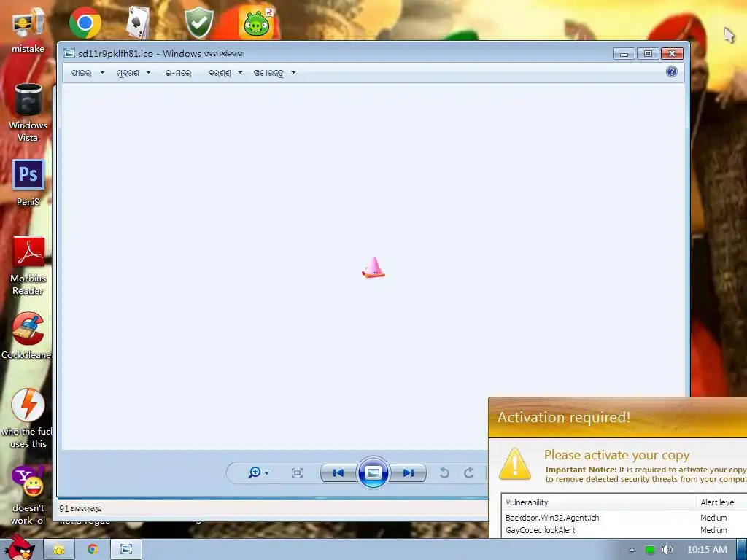Image resolution: width=747 pixels, height=560 pixels.
Task: Launch the green Bad Piggies desktop icon
Action: pos(256,23)
